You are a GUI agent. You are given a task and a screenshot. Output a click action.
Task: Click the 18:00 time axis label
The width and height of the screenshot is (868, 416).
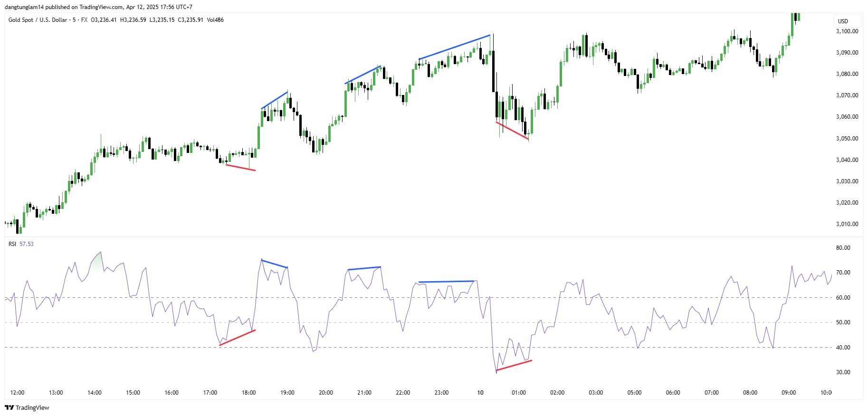[x=249, y=393]
